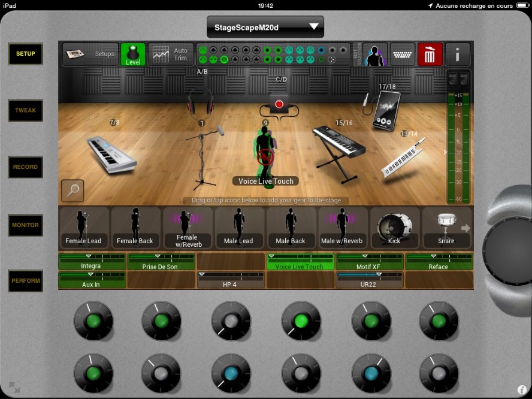
Task: Add Kick drum from gear list
Action: point(394,228)
